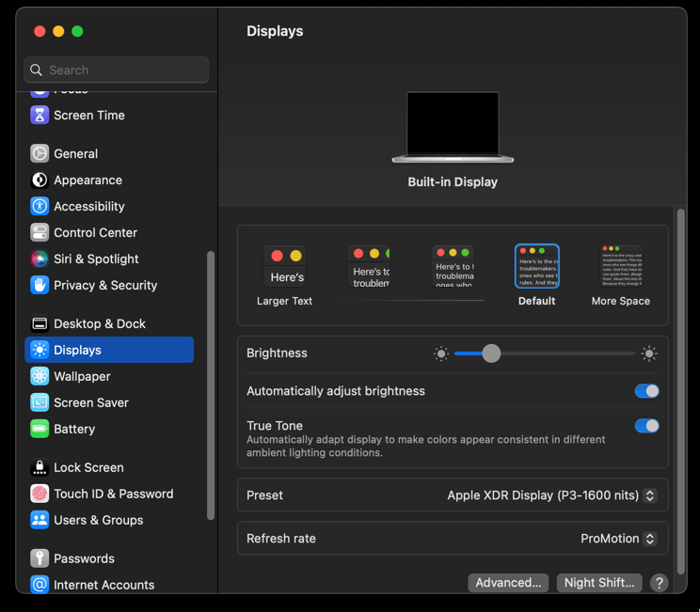Image resolution: width=700 pixels, height=612 pixels.
Task: Open the Preset Apple XDR Display dropdown
Action: [x=551, y=495]
